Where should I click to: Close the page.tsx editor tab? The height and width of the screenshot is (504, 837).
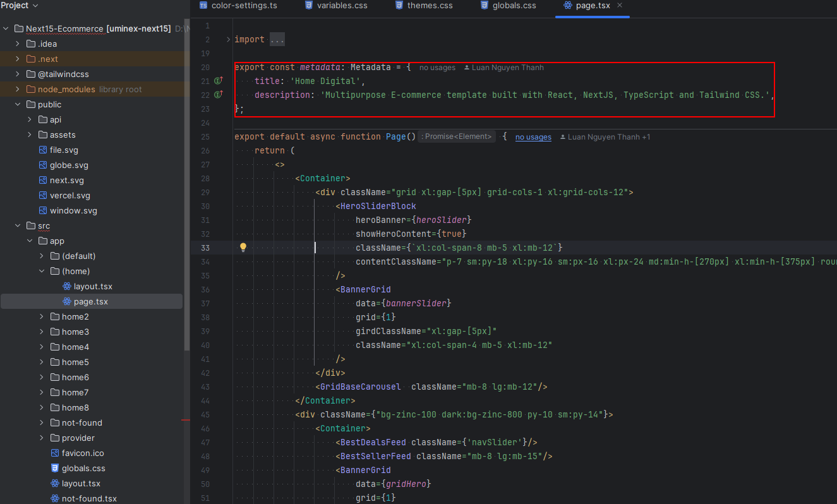(620, 5)
